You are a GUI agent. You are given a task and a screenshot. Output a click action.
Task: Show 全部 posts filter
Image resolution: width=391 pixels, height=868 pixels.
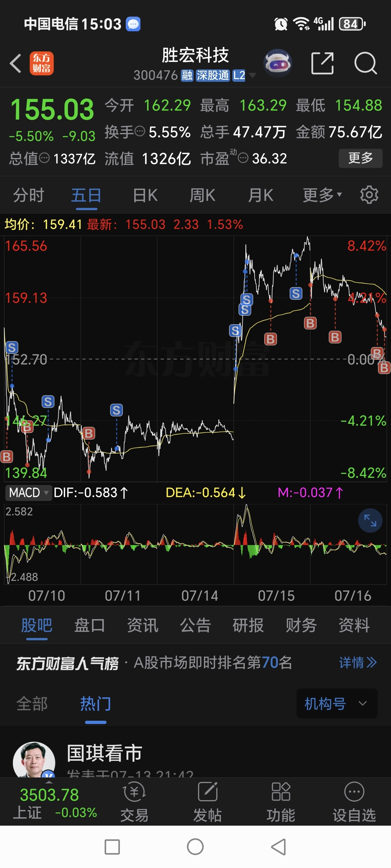click(32, 704)
